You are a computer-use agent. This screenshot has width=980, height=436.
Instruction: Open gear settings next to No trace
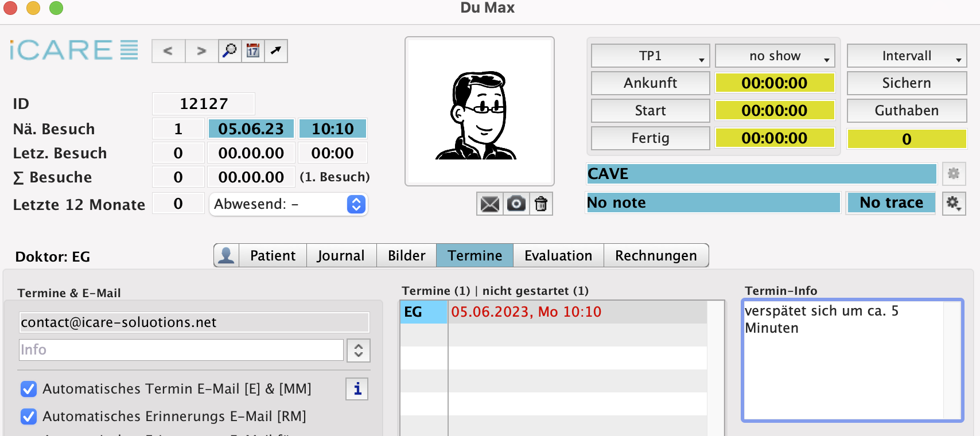coord(953,203)
